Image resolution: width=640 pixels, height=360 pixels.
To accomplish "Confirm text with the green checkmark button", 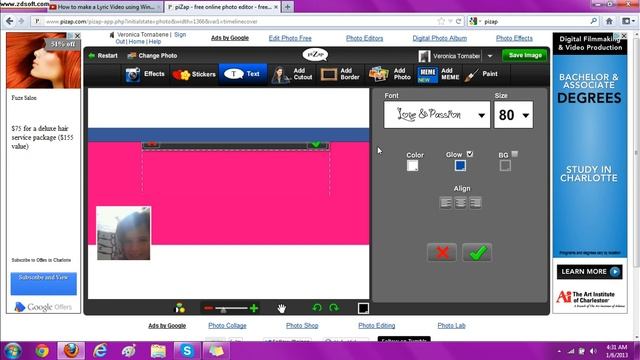I will pyautogui.click(x=477, y=253).
